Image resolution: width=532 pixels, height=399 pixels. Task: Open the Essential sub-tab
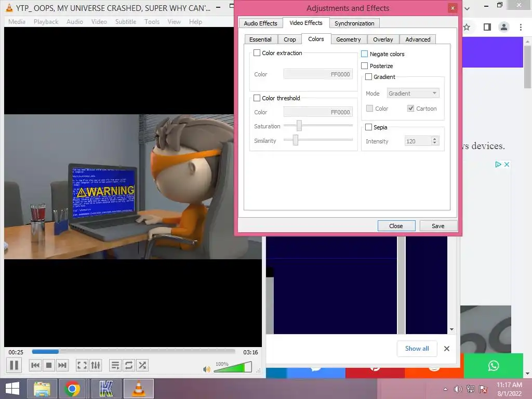pyautogui.click(x=260, y=39)
